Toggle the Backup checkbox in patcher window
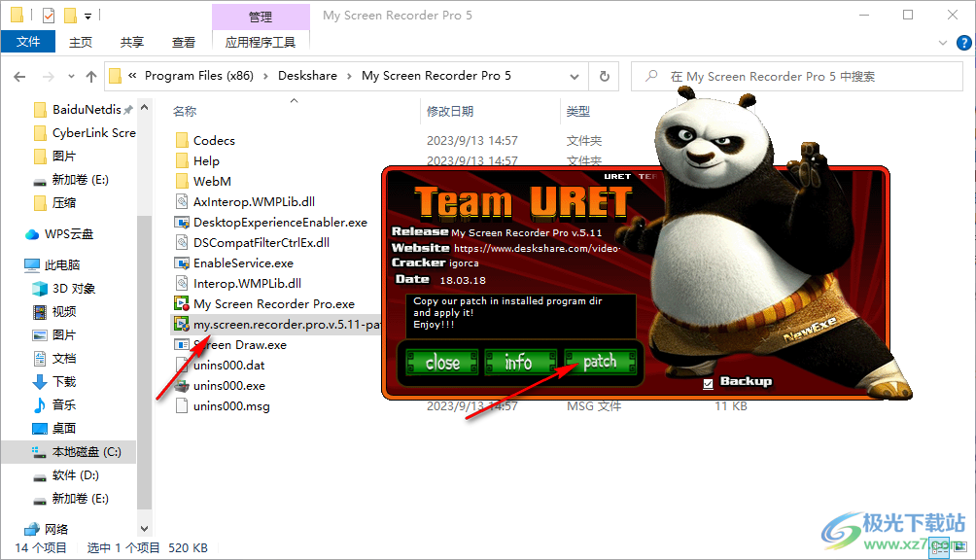This screenshot has height=560, width=976. 707,383
